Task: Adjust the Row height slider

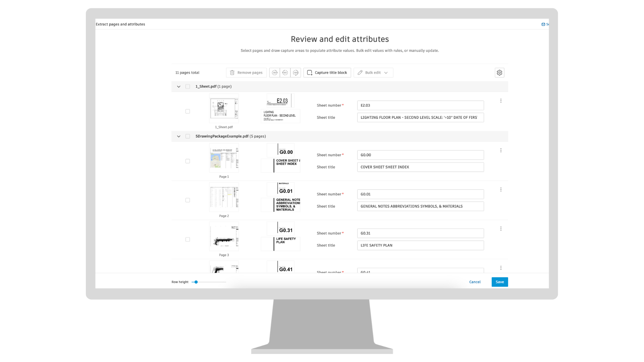Action: pos(196,282)
